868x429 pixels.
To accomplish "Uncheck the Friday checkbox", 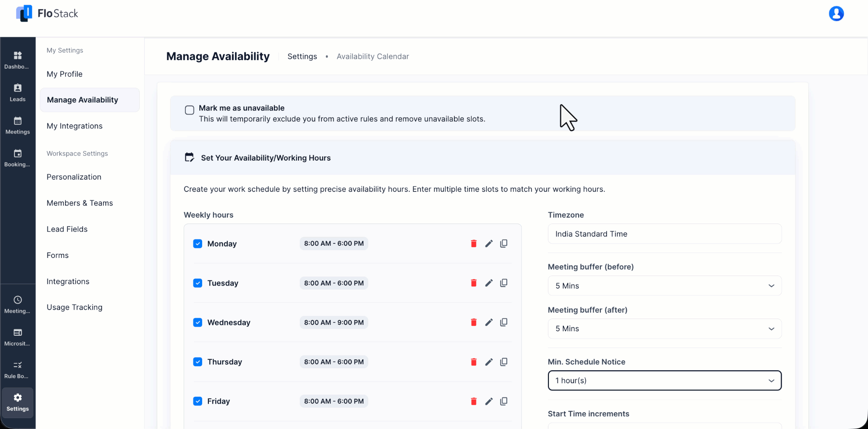I will [198, 401].
